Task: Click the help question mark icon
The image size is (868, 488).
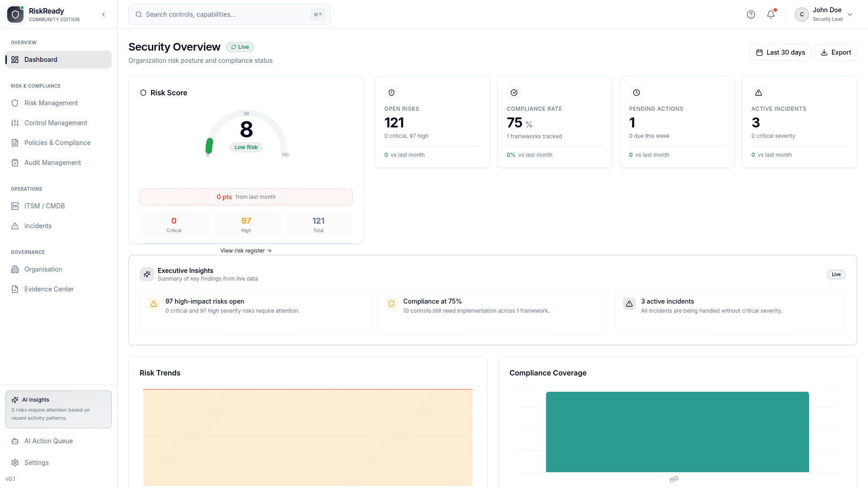Action: tap(750, 14)
